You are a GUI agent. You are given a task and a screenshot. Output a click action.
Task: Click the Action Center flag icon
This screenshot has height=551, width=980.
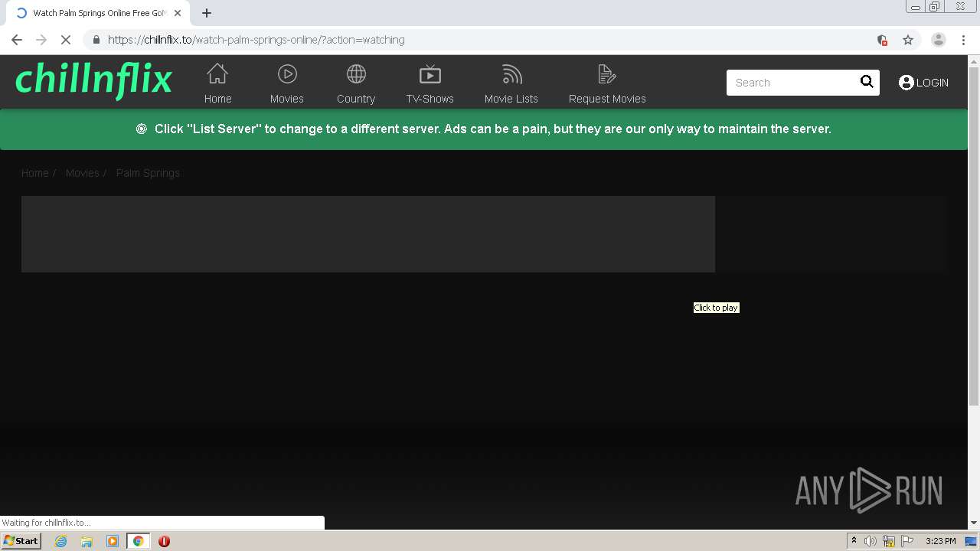[907, 541]
